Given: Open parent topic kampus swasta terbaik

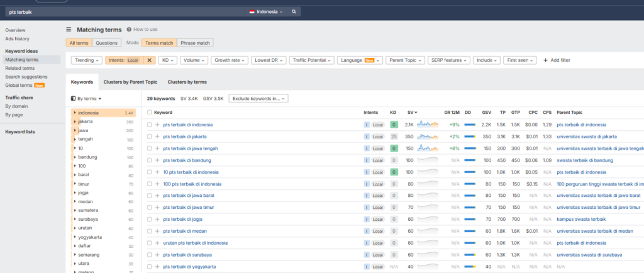Looking at the screenshot, I should point(581,220).
